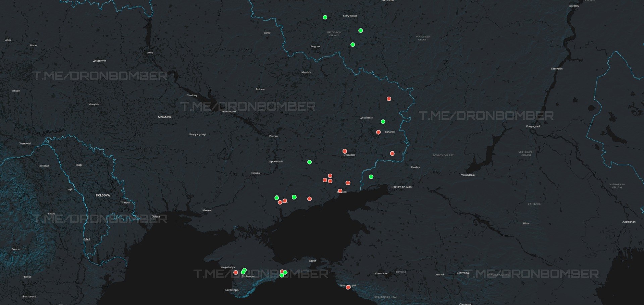
Task: Select the red marker northeast of Mariupol label
Action: [x=348, y=183]
